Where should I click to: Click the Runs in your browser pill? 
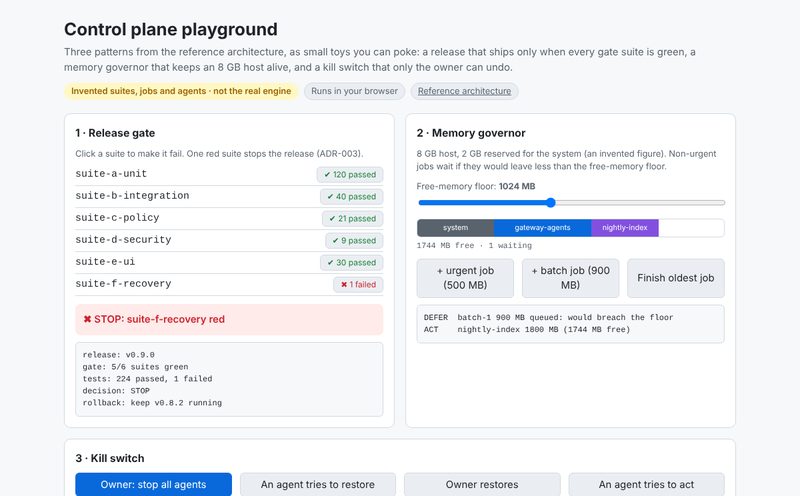[x=355, y=91]
